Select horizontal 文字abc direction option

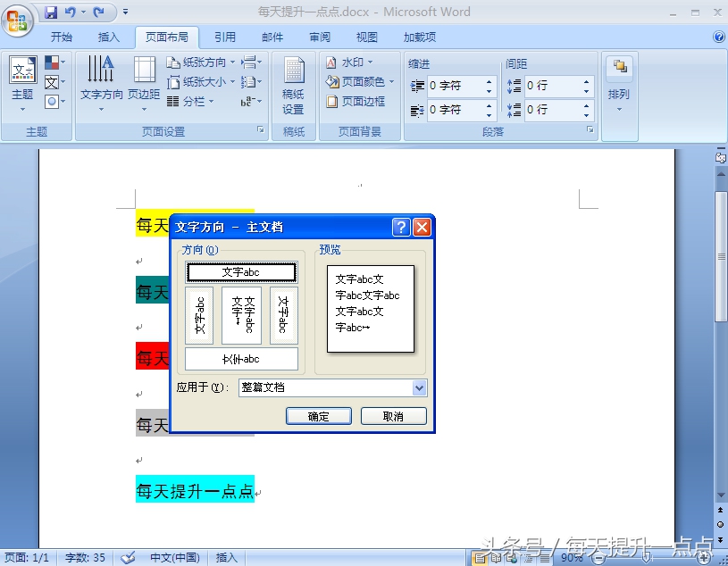pos(241,272)
